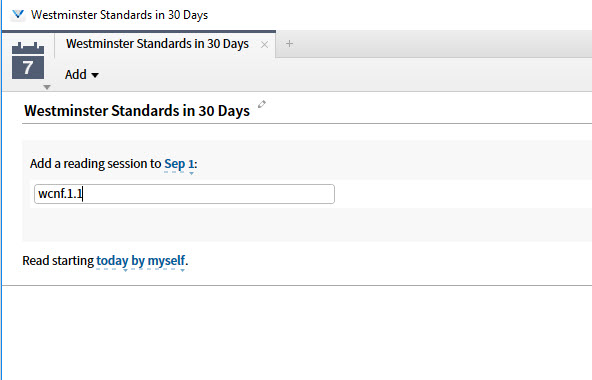Screen dimensions: 592x380
Task: Click into the wcnf.1.1 reading session field
Action: click(x=184, y=194)
